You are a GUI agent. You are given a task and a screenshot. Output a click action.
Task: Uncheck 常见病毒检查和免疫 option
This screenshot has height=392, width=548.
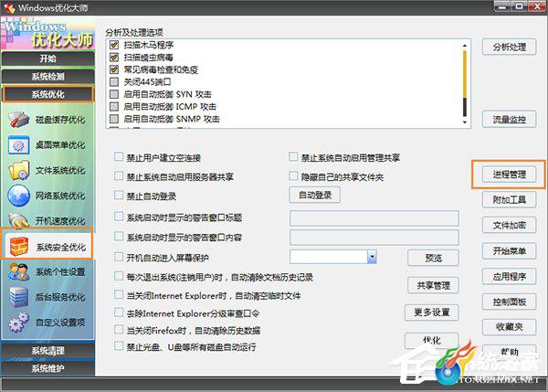pyautogui.click(x=114, y=69)
